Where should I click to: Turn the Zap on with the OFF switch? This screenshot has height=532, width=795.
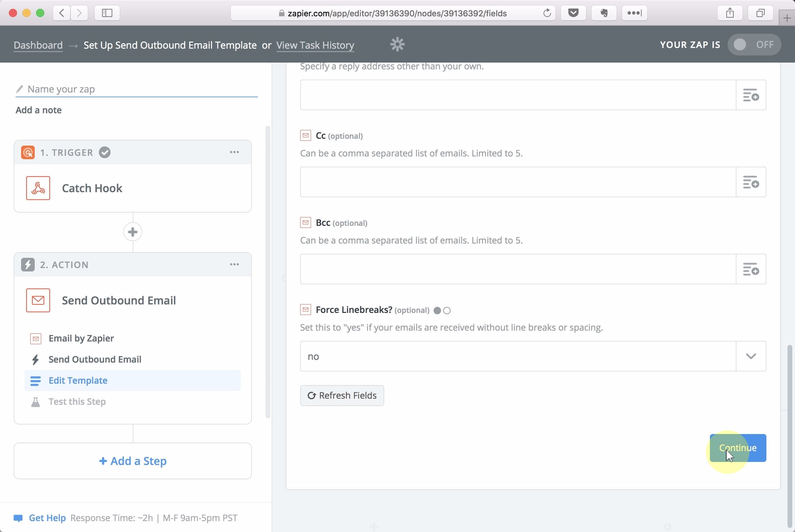754,45
